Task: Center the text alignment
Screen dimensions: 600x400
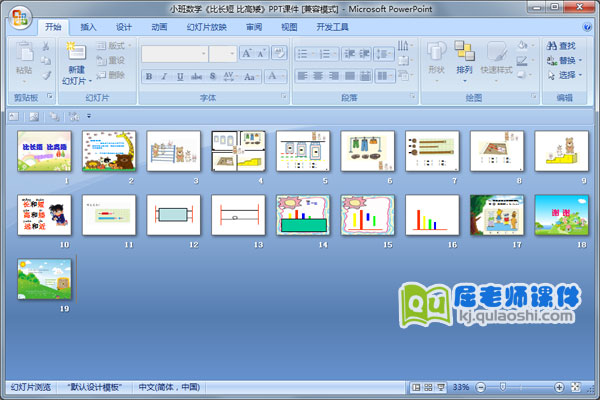Action: pos(318,76)
